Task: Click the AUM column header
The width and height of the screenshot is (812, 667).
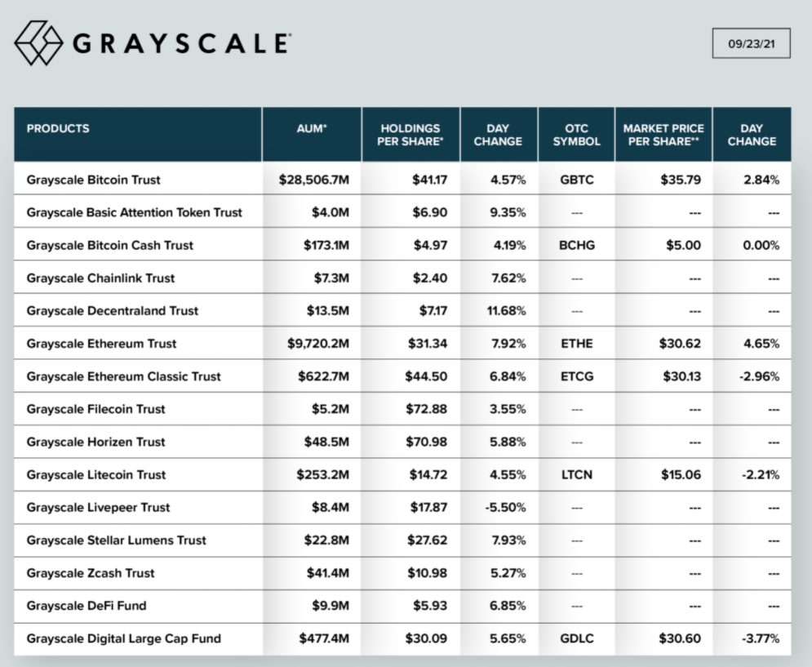Action: 312,129
